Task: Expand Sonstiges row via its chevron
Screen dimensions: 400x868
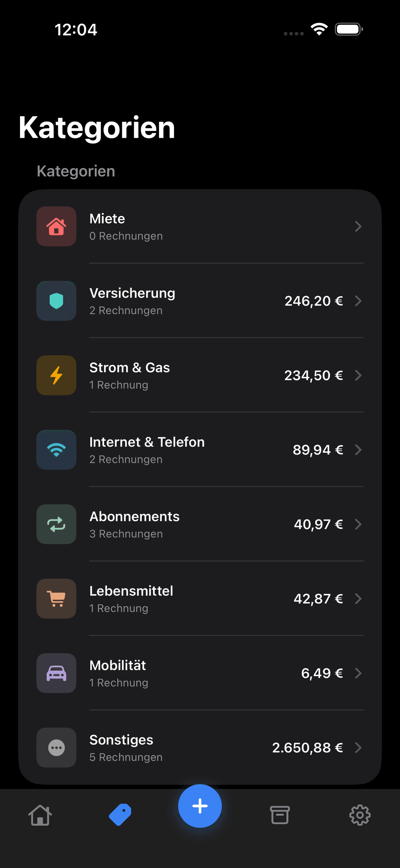Action: pos(358,748)
